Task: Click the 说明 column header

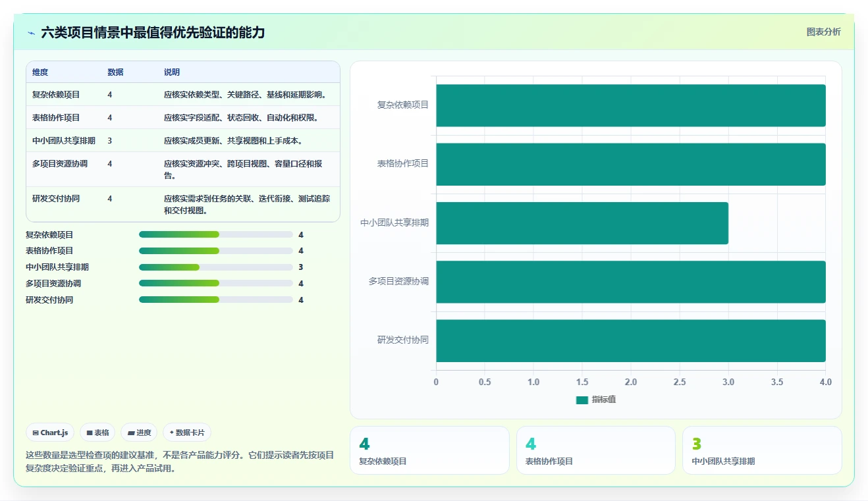Action: 172,72
